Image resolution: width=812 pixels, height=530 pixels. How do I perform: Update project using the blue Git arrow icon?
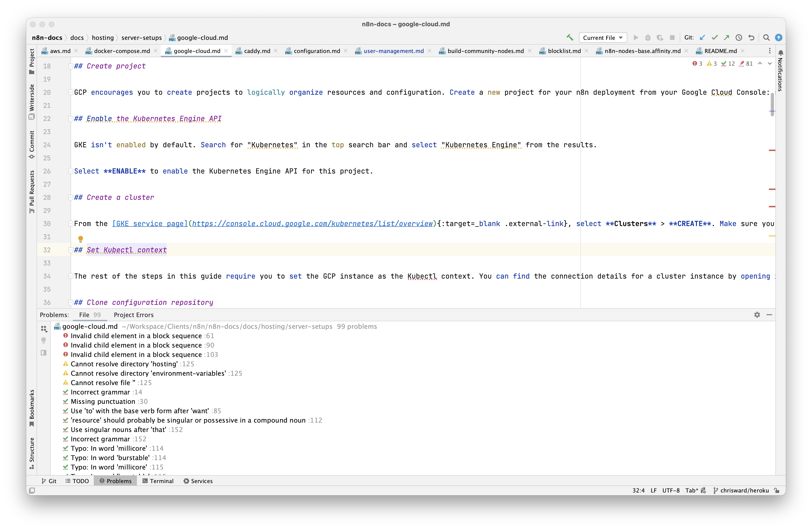[702, 38]
